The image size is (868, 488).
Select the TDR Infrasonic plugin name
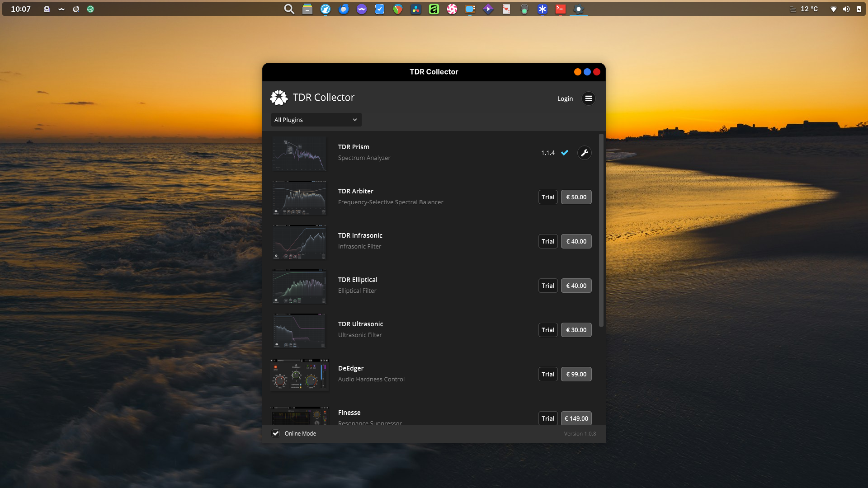coord(360,235)
